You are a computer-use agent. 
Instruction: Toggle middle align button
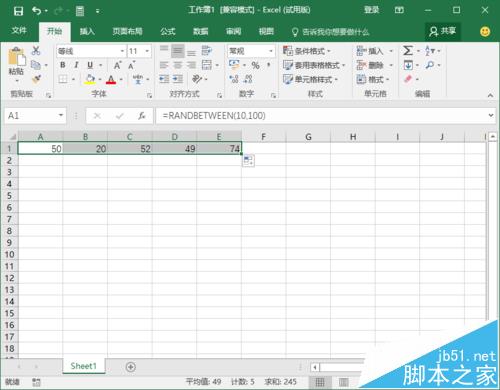[178, 51]
